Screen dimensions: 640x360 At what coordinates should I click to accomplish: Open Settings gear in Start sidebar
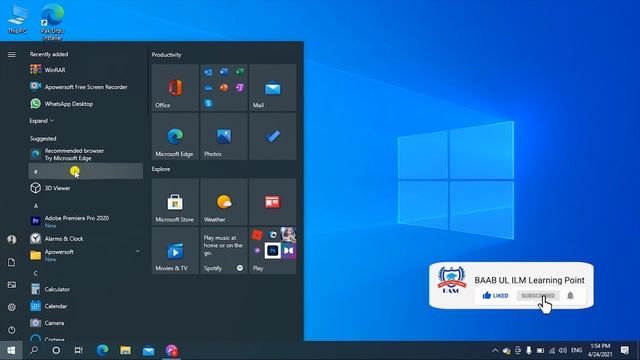pos(11,307)
